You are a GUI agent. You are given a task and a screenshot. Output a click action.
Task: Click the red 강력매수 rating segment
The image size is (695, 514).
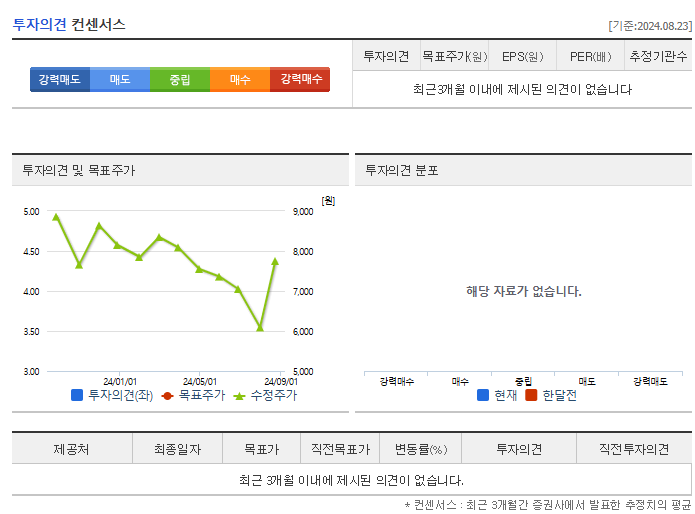[300, 79]
